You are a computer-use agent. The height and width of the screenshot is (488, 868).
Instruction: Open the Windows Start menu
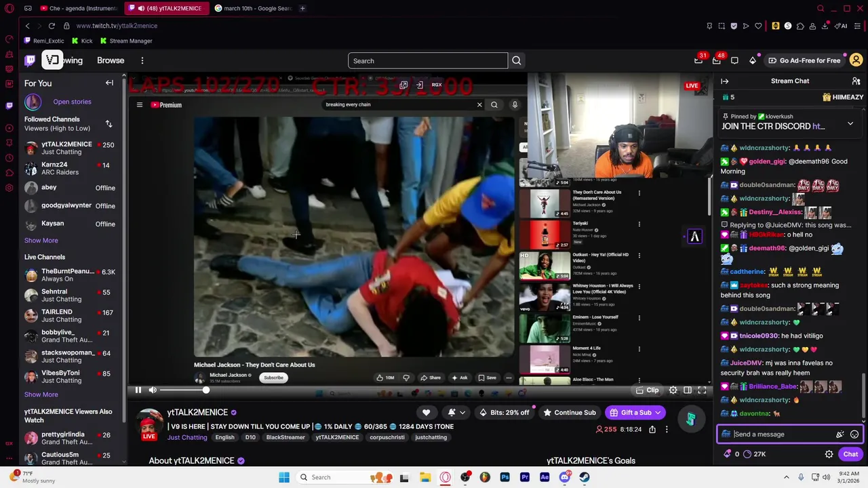click(284, 477)
